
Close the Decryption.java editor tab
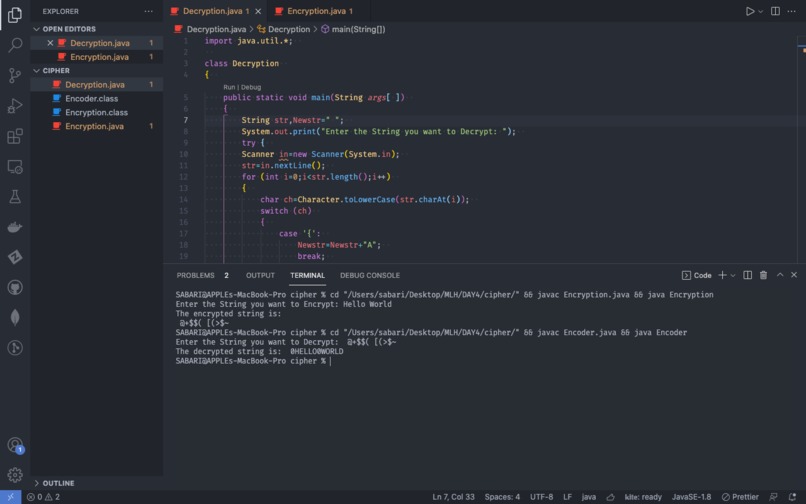pyautogui.click(x=258, y=11)
